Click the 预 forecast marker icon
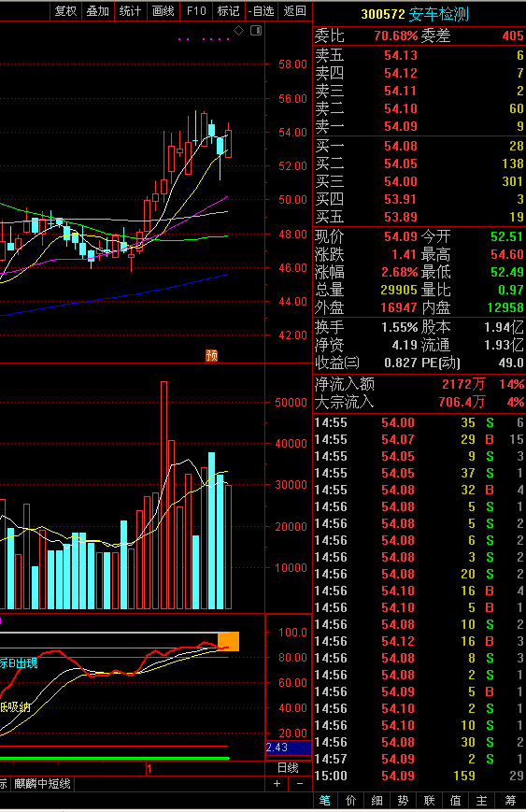This screenshot has height=812, width=526. (x=212, y=355)
